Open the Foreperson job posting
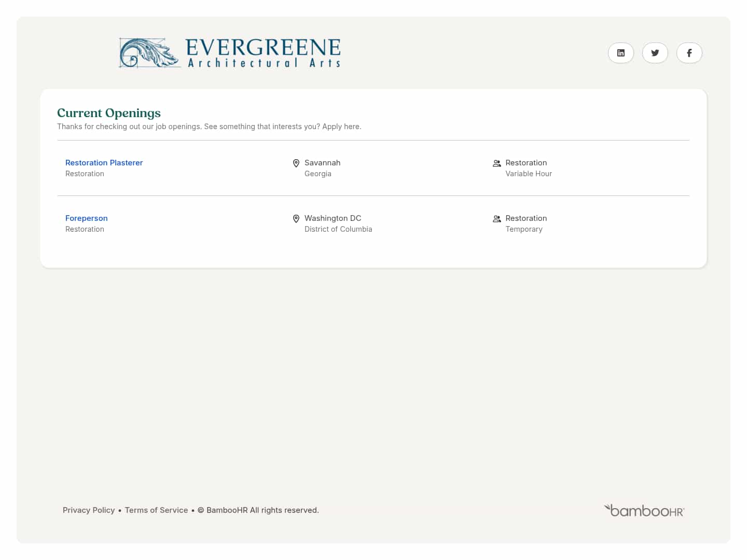Screen dimensions: 747x560 point(86,218)
